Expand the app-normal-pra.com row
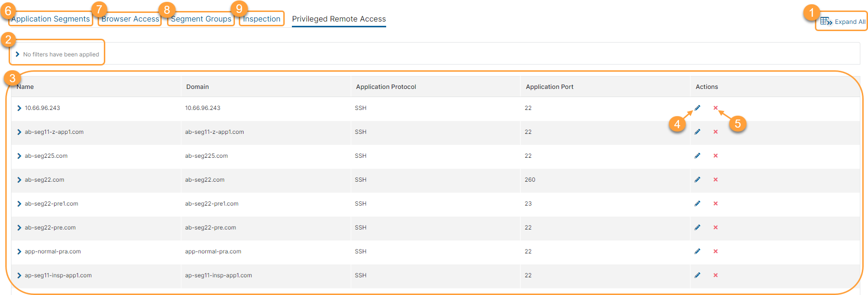 click(19, 251)
